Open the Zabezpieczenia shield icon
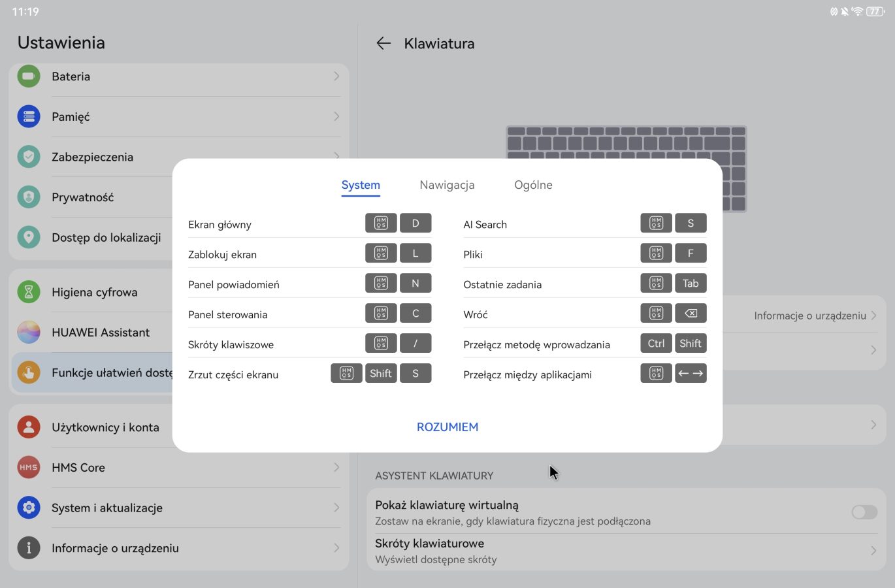 [29, 157]
